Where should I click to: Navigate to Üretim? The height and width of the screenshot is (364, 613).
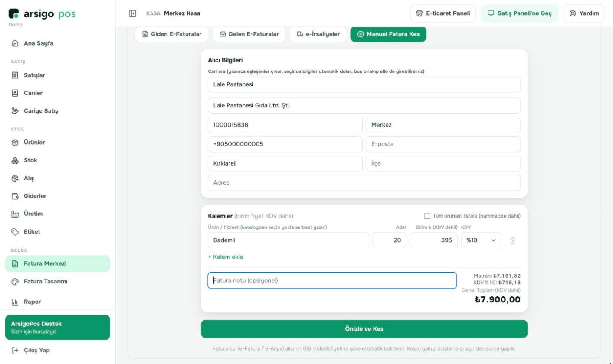[58, 214]
